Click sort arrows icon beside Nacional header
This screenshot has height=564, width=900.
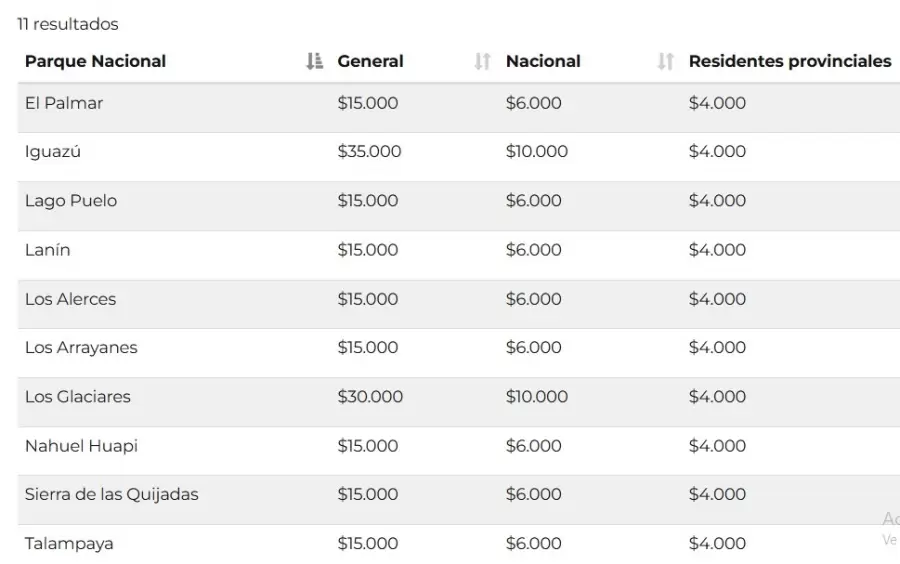point(665,62)
